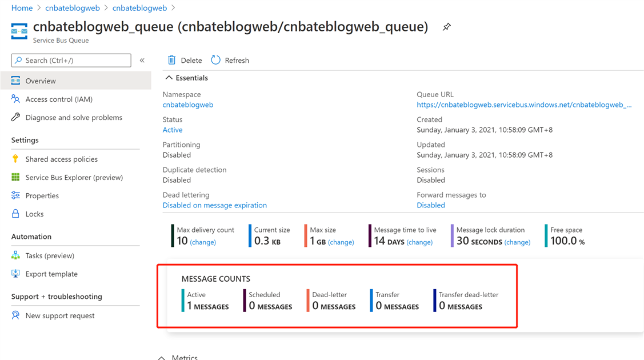Open first cnbateblogweb breadcrumb link
Screen dimensions: 644x360
(x=72, y=8)
